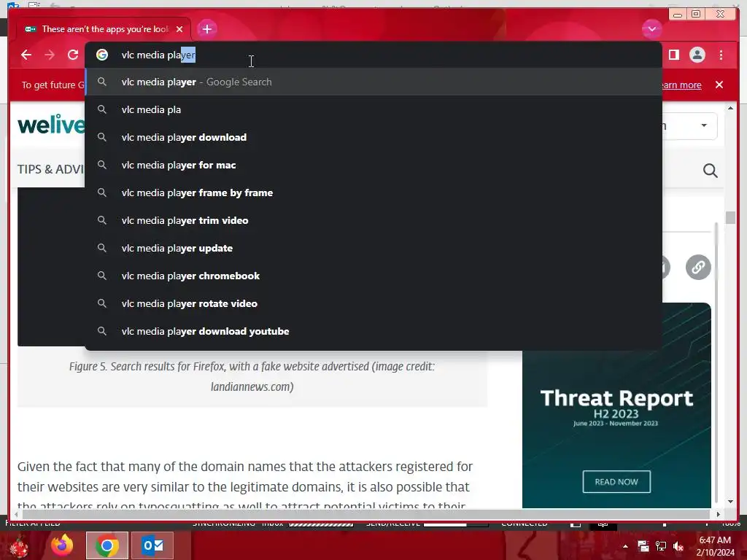747x560 pixels.
Task: Select 'vlc media player rotate video' suggestion
Action: pos(373,303)
